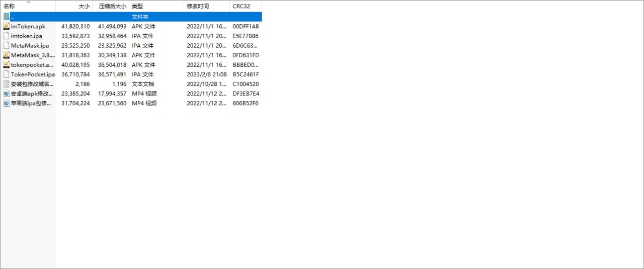Click the 苹果端ipa包修 video icon
Image resolution: width=644 pixels, height=269 pixels.
(x=6, y=103)
